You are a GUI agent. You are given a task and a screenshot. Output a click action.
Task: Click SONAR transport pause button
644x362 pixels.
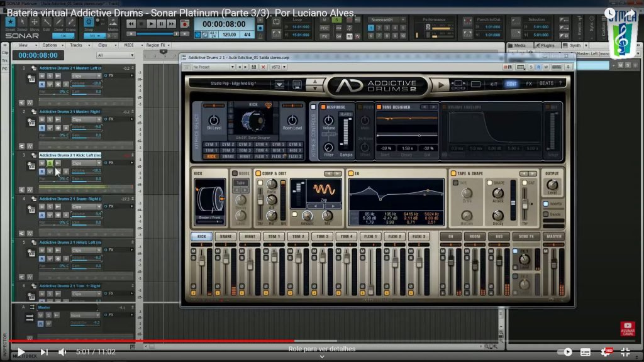tap(161, 24)
